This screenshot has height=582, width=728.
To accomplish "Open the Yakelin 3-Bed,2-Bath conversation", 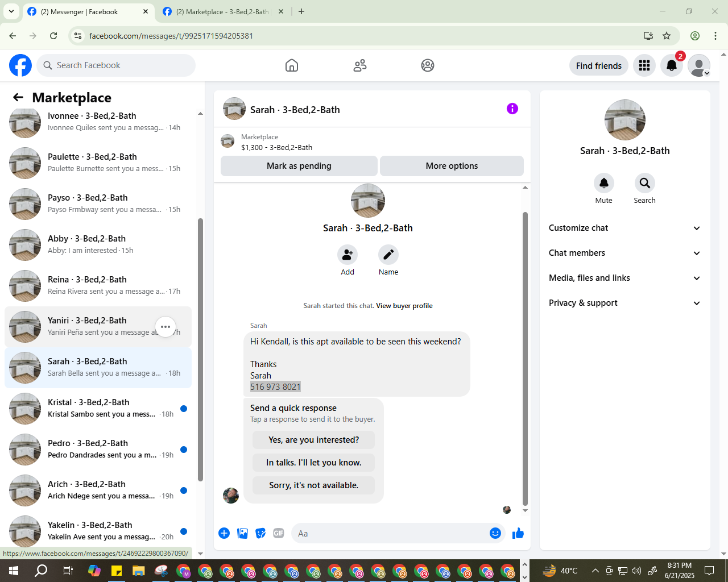I will coord(98,531).
